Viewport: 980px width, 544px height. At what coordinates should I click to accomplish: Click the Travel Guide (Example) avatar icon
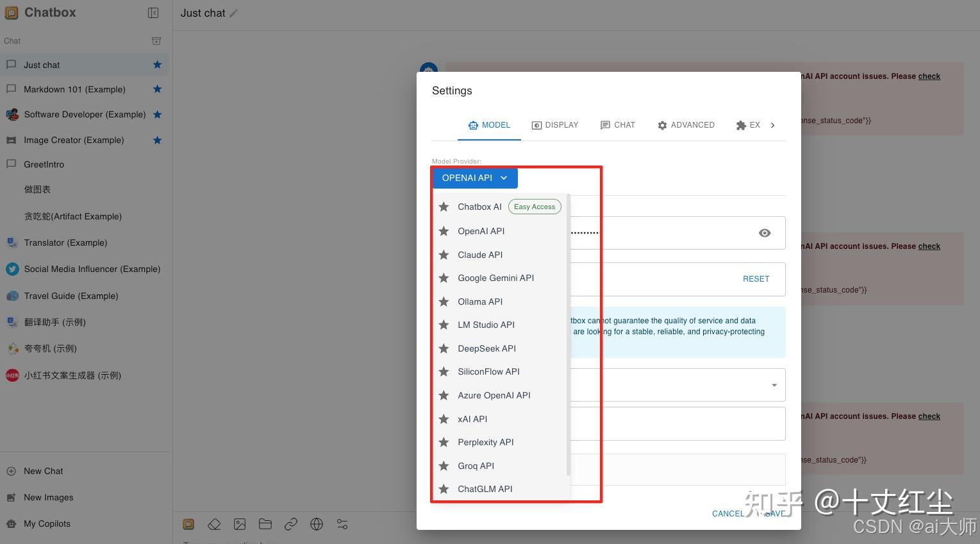(x=12, y=296)
